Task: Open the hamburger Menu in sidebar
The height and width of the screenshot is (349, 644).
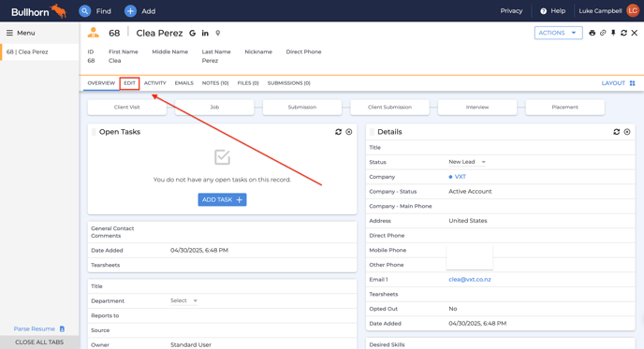Action: pyautogui.click(x=21, y=33)
